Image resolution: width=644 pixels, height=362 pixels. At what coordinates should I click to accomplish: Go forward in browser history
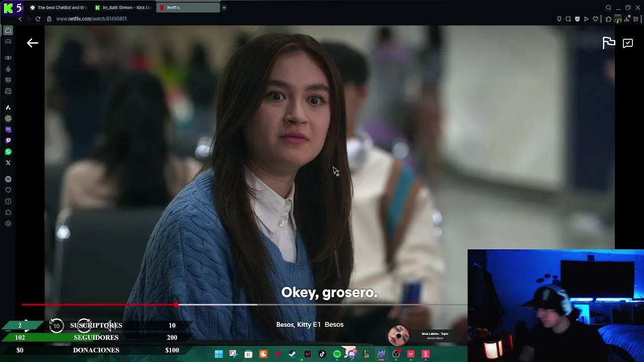click(29, 19)
